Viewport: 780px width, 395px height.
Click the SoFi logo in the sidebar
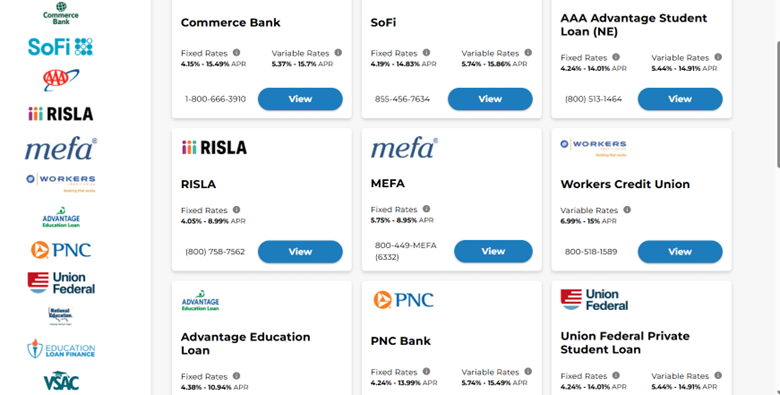point(61,46)
